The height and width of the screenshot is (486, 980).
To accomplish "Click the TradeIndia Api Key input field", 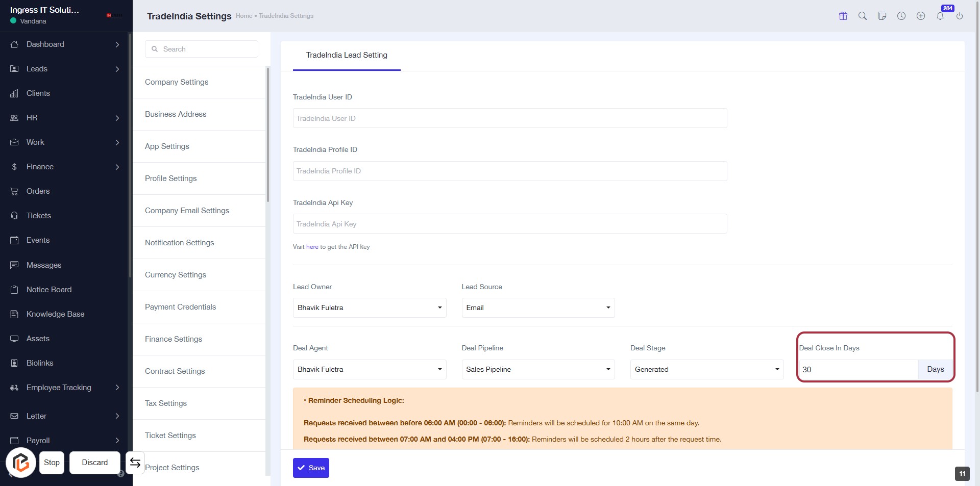I will coord(509,224).
